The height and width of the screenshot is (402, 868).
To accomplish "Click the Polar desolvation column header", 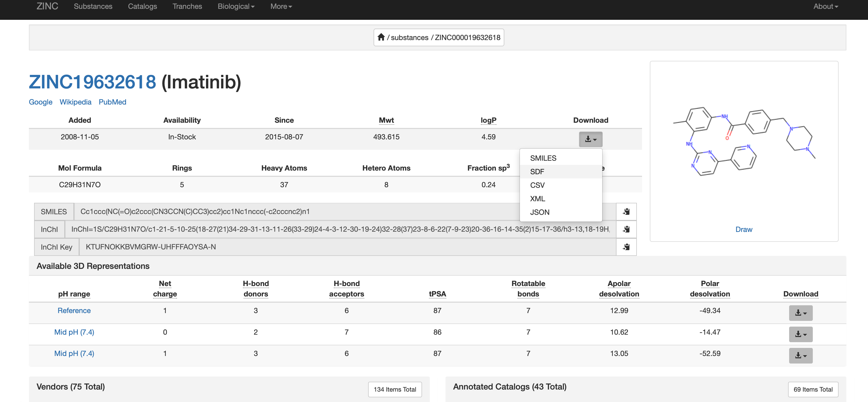I will point(710,289).
